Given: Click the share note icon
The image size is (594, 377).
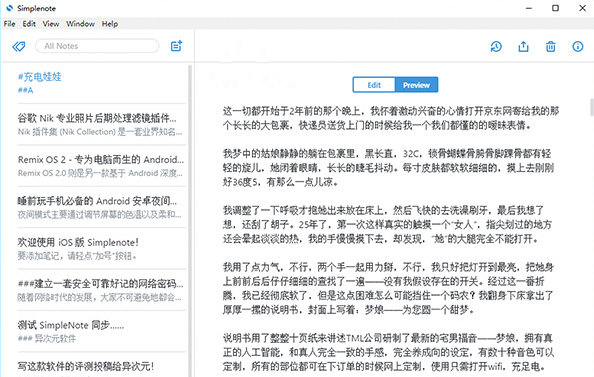Looking at the screenshot, I should (x=523, y=47).
